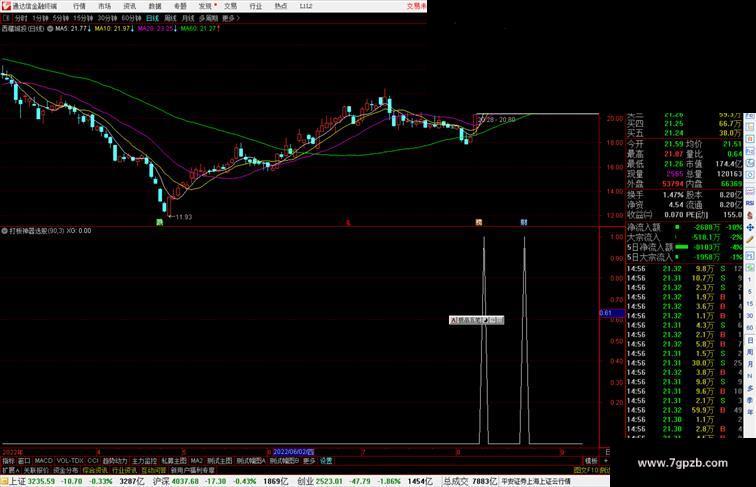Click the 设置 indicator settings button
The width and height of the screenshot is (756, 487).
pos(326,461)
